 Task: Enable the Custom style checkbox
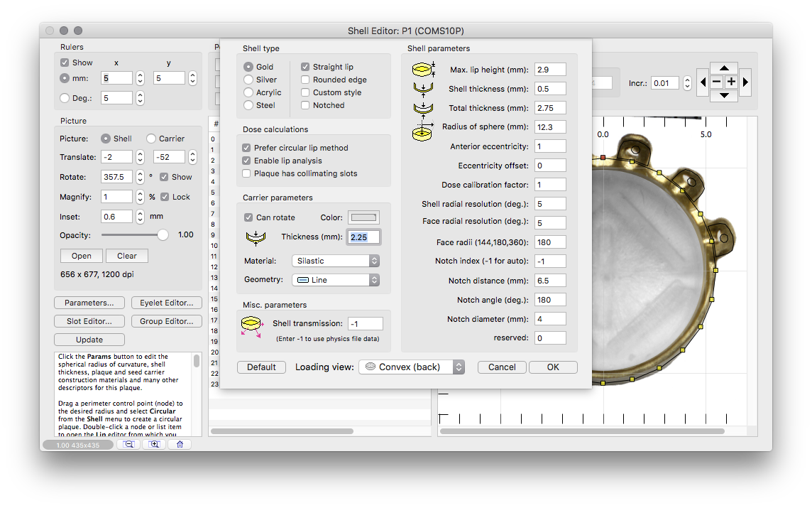tap(305, 92)
